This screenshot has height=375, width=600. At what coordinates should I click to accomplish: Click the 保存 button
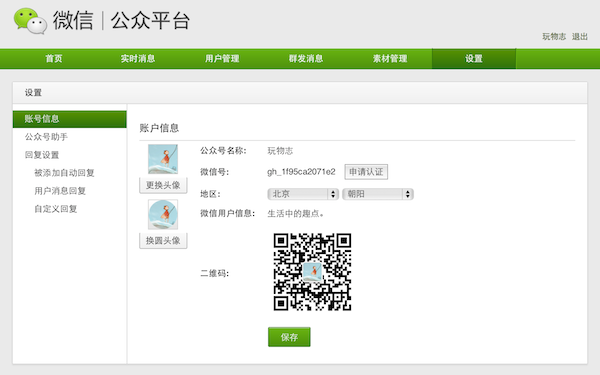tap(289, 337)
